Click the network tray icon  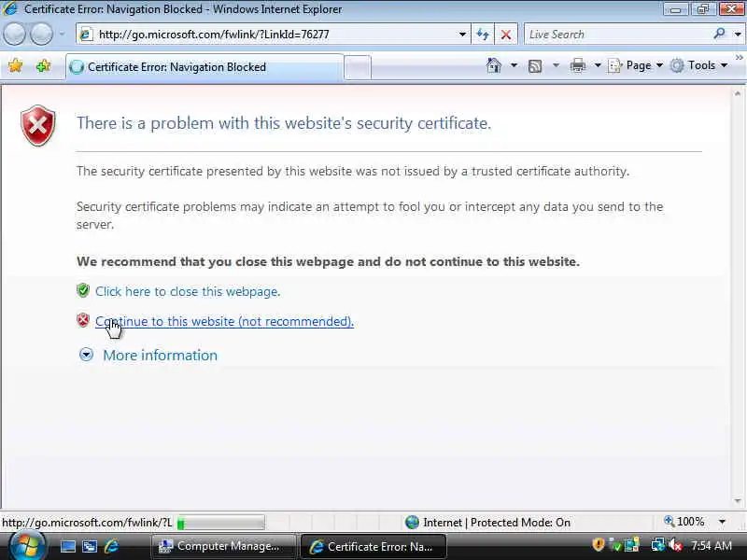[x=658, y=545]
